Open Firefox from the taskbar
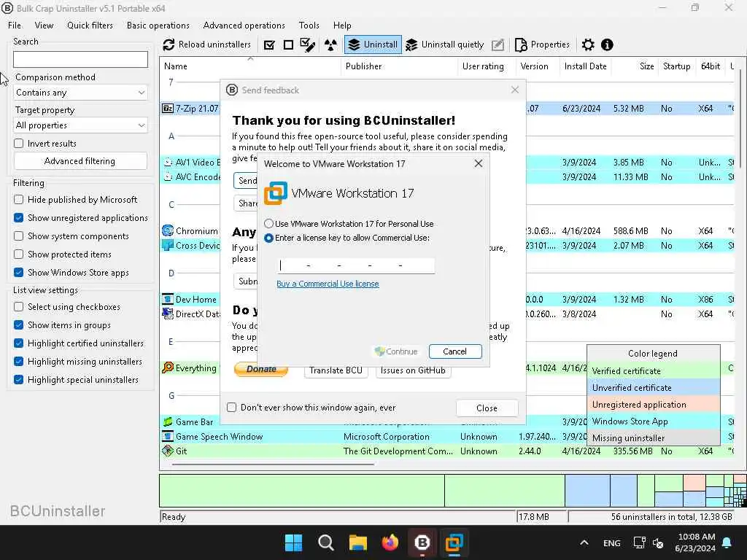The width and height of the screenshot is (747, 560). point(390,542)
